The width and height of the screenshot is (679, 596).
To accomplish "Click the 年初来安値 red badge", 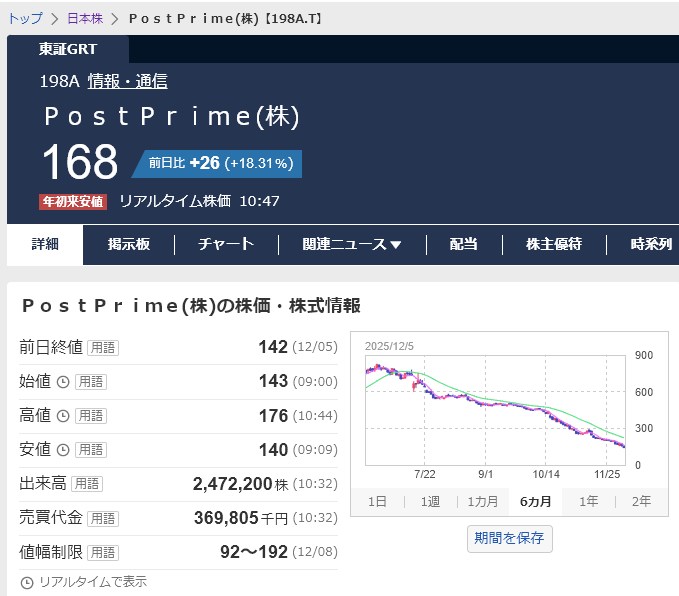I will [73, 202].
